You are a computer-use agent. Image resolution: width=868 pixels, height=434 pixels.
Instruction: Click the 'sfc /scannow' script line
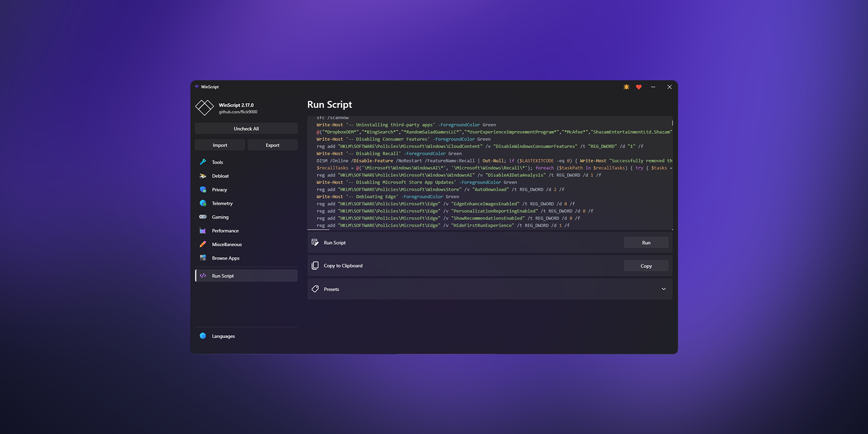(x=333, y=118)
